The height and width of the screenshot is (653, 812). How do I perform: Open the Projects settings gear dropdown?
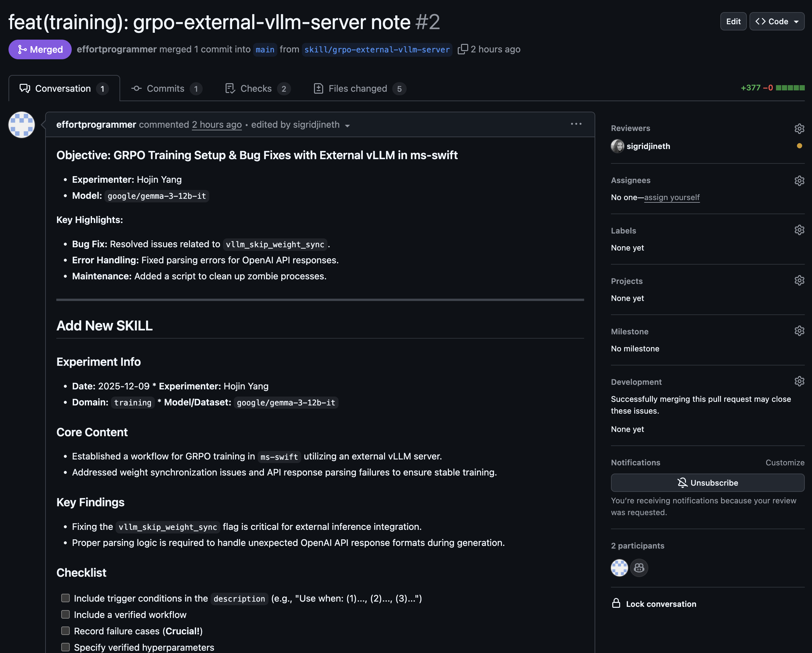[799, 281]
